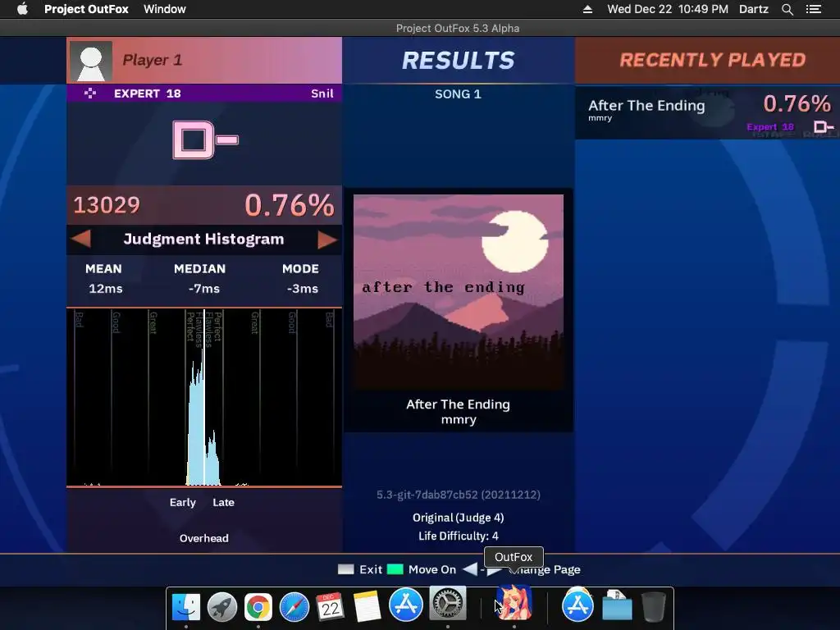Click the 0.76% percentage in Player panel

290,205
